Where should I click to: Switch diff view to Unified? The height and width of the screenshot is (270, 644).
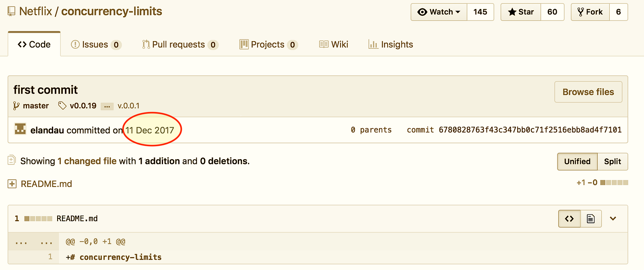click(x=577, y=162)
